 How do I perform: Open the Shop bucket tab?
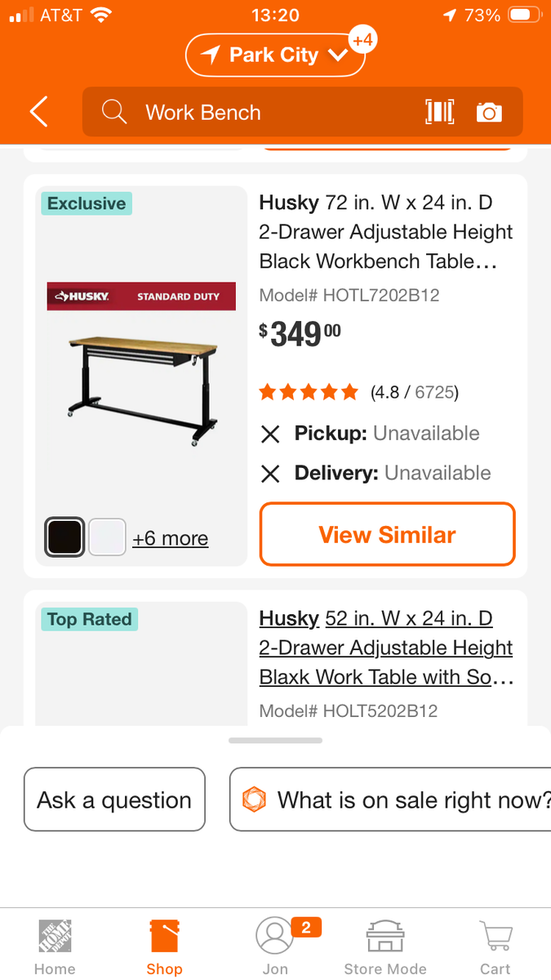(x=164, y=947)
